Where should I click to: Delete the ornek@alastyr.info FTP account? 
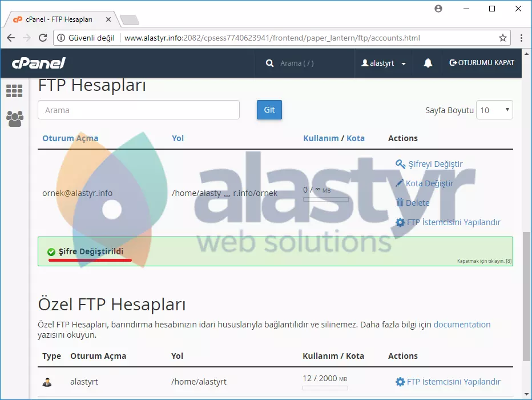[417, 203]
